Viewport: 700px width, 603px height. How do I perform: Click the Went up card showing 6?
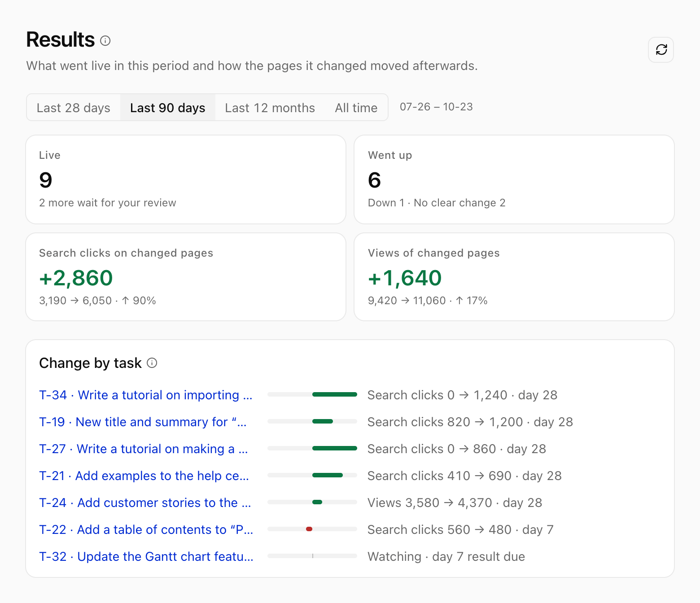tap(514, 179)
